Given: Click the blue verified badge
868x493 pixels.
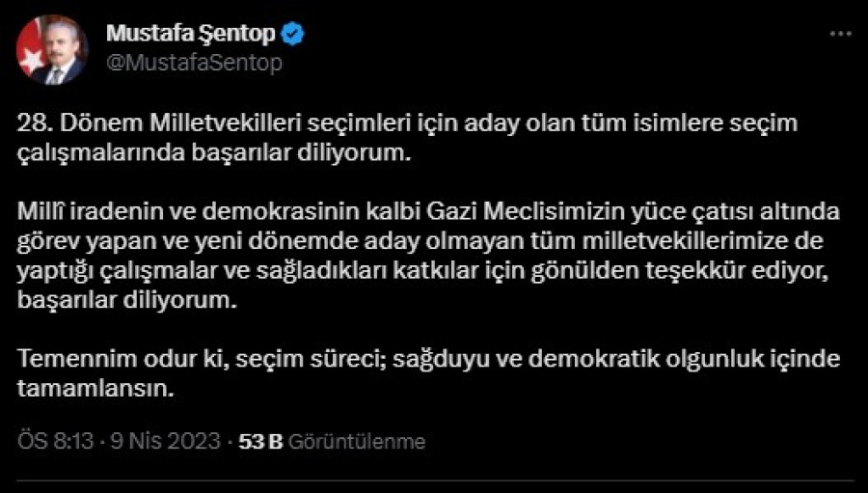Looking at the screenshot, I should tap(293, 36).
